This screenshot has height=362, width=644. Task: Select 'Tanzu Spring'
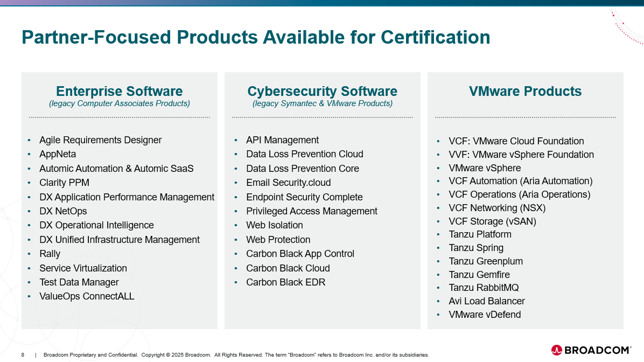point(476,248)
